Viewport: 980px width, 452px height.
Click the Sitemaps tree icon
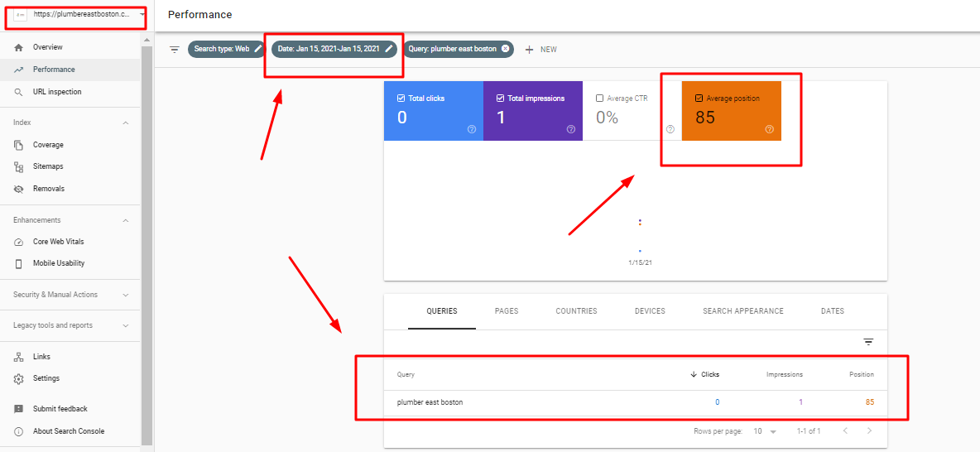click(x=19, y=167)
